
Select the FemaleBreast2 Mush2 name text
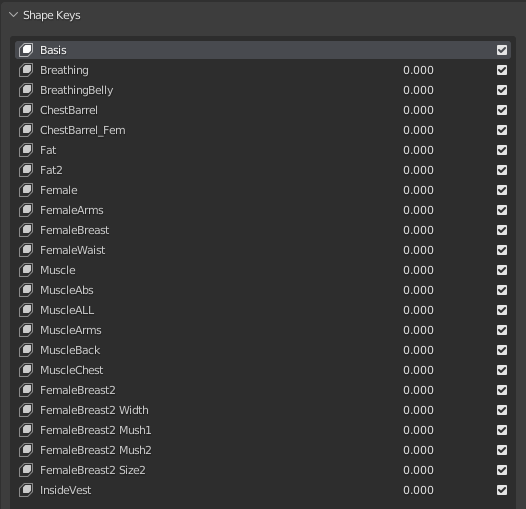[x=96, y=450]
